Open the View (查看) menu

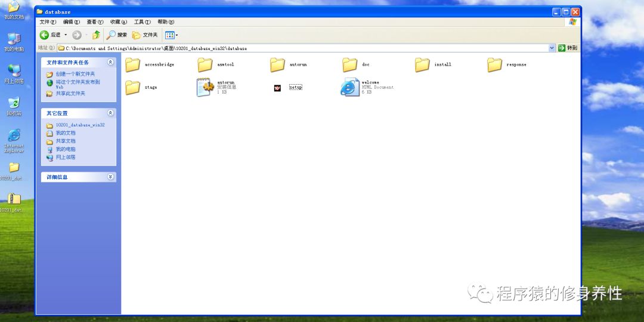[95, 22]
